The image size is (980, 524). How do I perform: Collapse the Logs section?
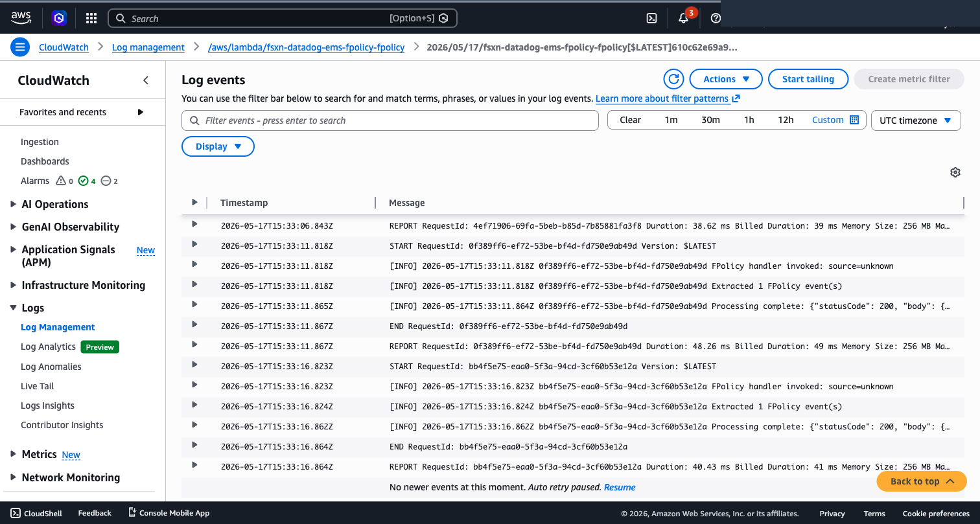pos(14,308)
